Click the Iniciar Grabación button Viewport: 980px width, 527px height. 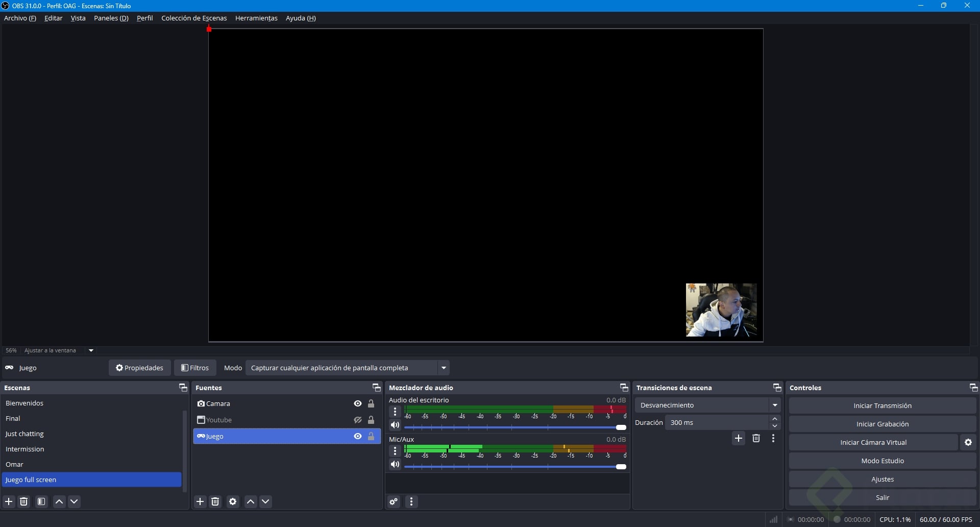883,424
